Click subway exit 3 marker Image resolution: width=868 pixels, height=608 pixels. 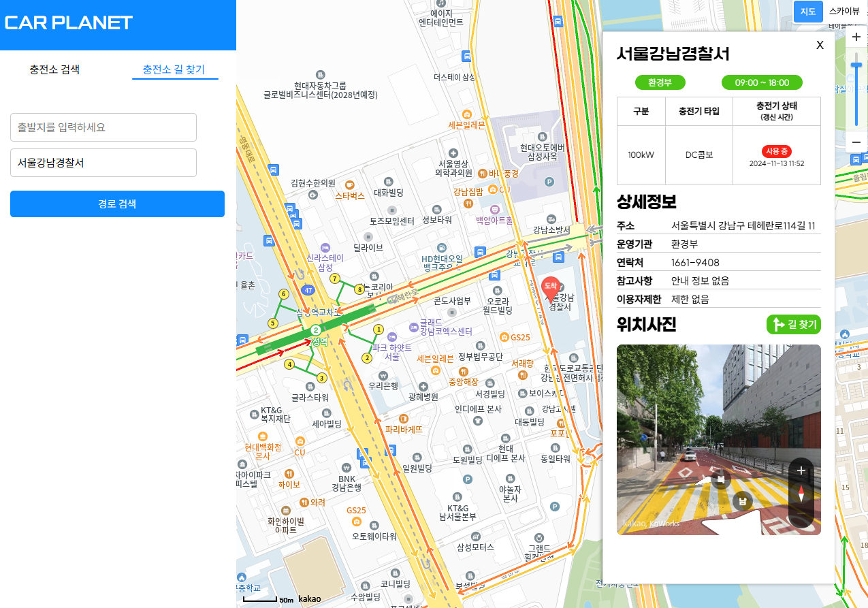(321, 378)
